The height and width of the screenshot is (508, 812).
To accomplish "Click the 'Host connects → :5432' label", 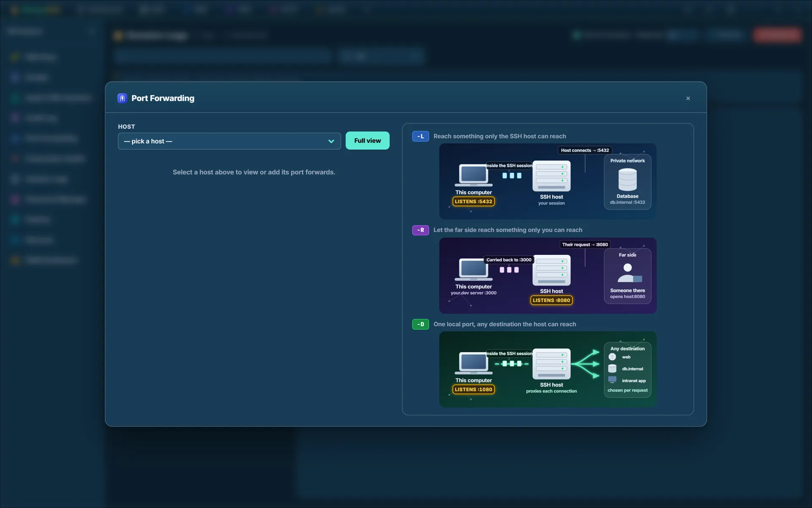I will 585,150.
